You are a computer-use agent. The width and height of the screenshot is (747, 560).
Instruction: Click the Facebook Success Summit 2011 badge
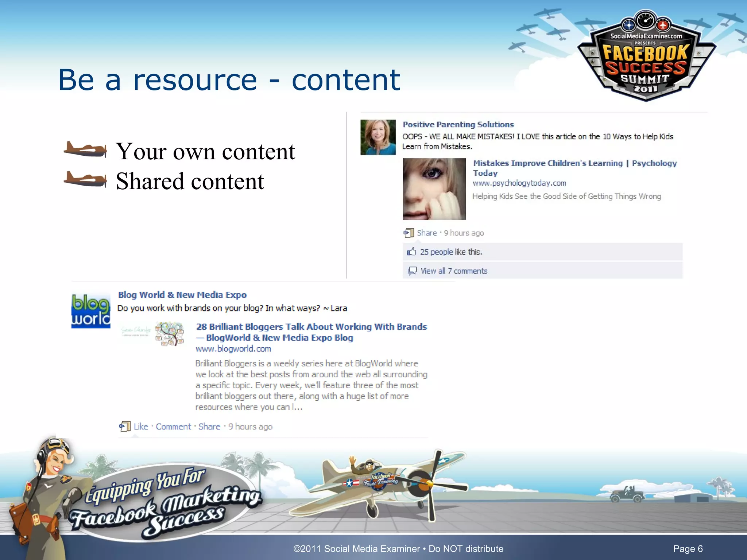click(646, 56)
